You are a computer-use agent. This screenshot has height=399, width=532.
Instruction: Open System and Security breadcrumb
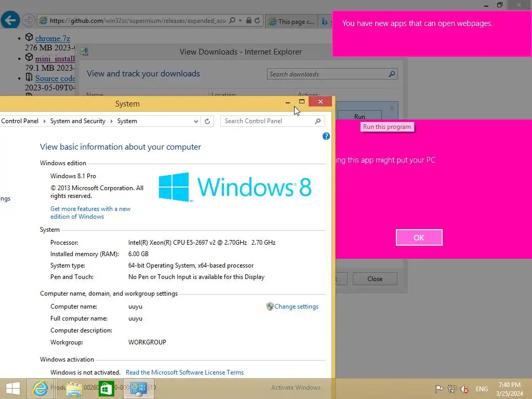(78, 121)
